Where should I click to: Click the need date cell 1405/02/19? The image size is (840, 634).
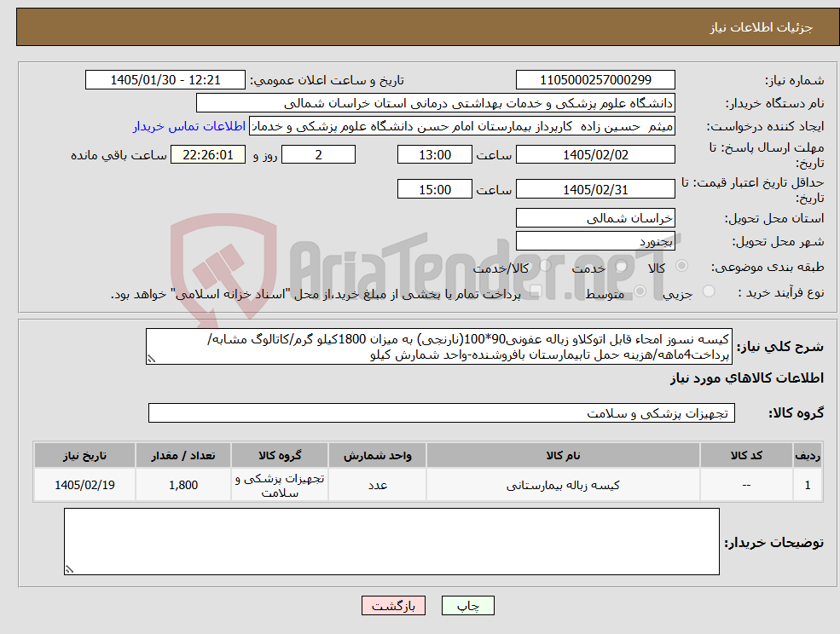tap(84, 485)
